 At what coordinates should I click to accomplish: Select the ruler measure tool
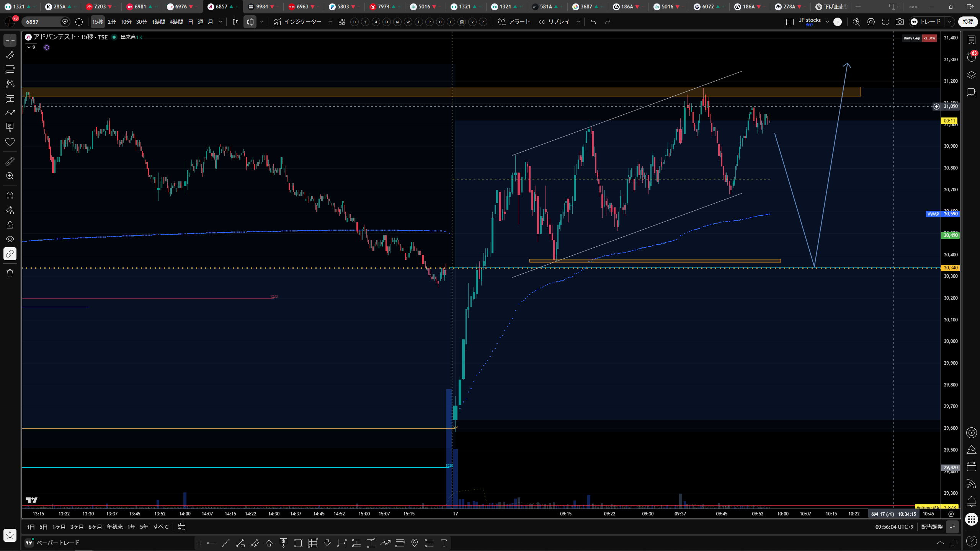[x=10, y=161]
